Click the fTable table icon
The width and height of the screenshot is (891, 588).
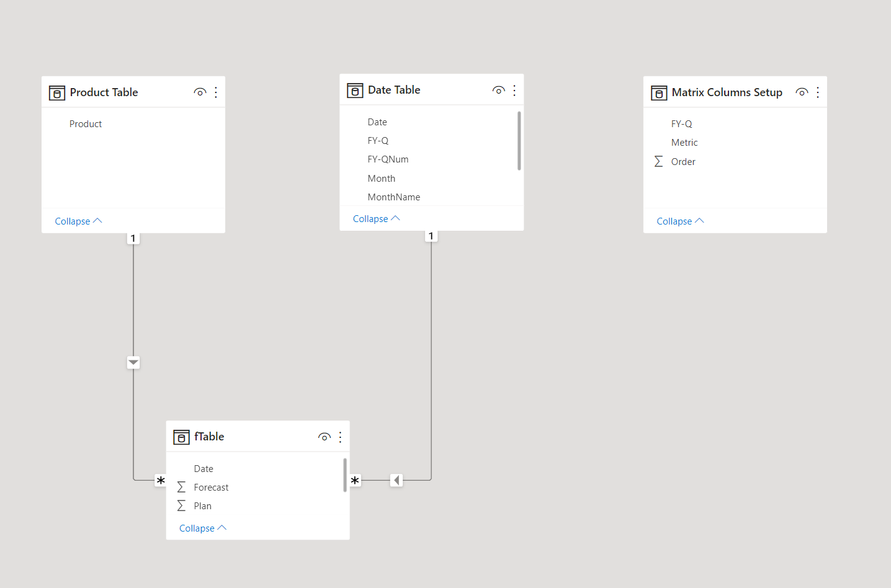(181, 437)
